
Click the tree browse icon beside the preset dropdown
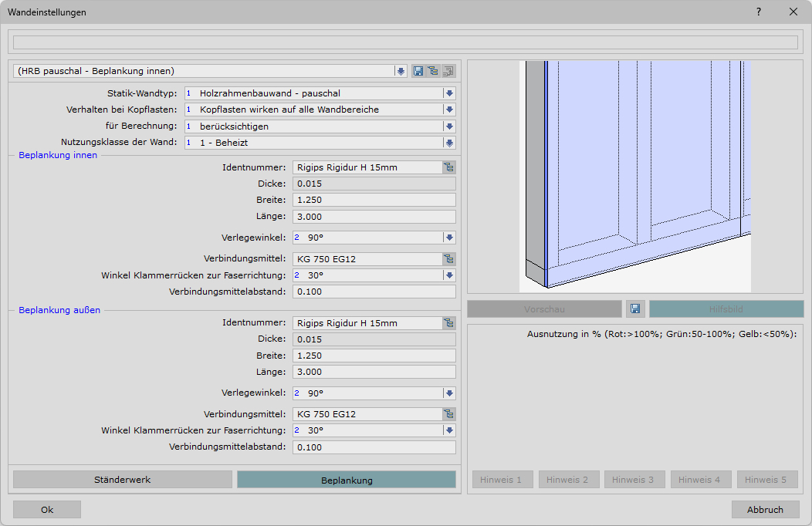tap(433, 71)
